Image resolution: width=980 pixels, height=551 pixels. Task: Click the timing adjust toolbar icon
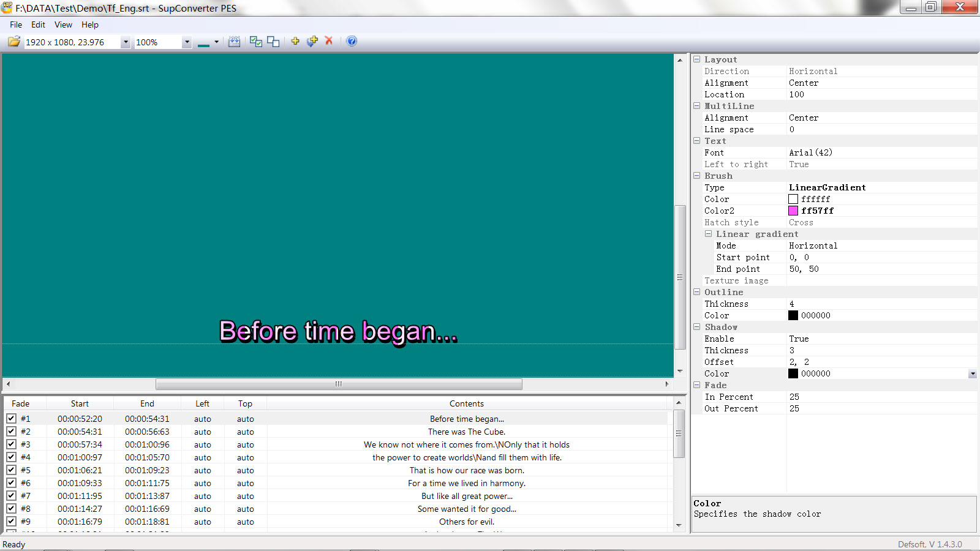(234, 42)
